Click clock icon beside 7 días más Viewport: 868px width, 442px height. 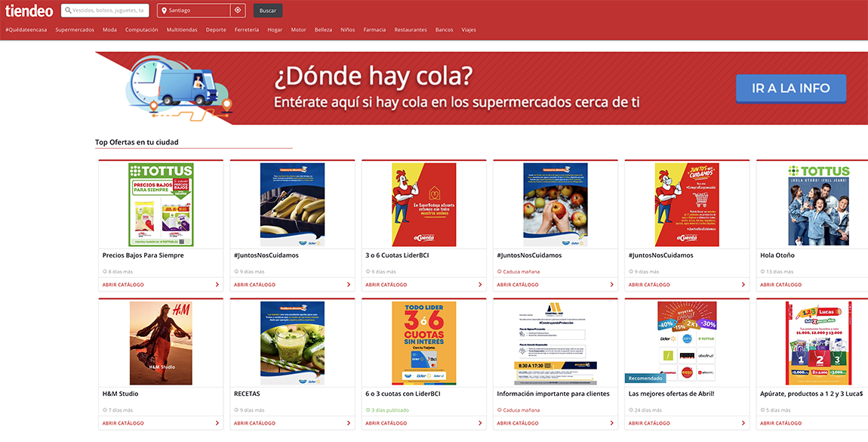[x=105, y=410]
